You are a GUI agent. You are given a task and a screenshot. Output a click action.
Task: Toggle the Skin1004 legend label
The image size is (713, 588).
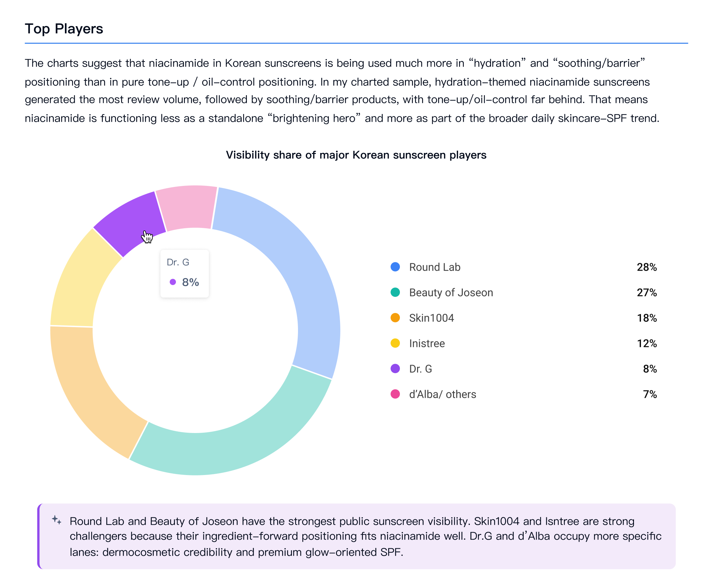[431, 318]
